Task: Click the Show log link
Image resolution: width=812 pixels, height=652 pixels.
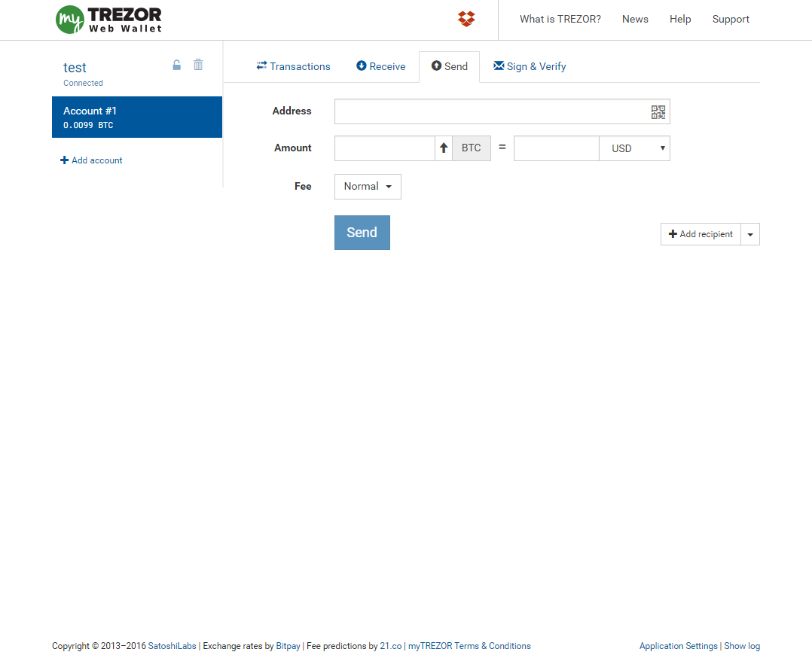Action: (742, 646)
